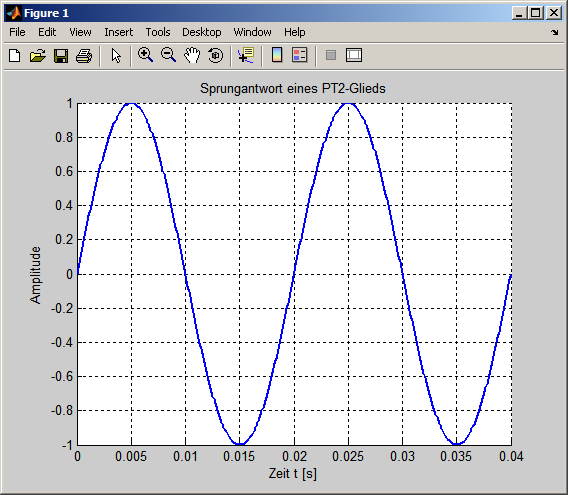Click the Show Plot Tools icon
Screen dimensions: 568x495
(354, 55)
